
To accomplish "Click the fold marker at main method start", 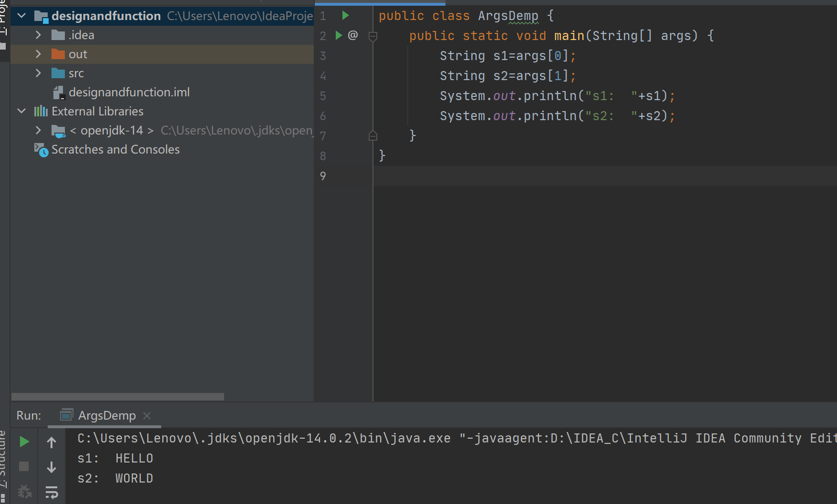I will tap(373, 36).
